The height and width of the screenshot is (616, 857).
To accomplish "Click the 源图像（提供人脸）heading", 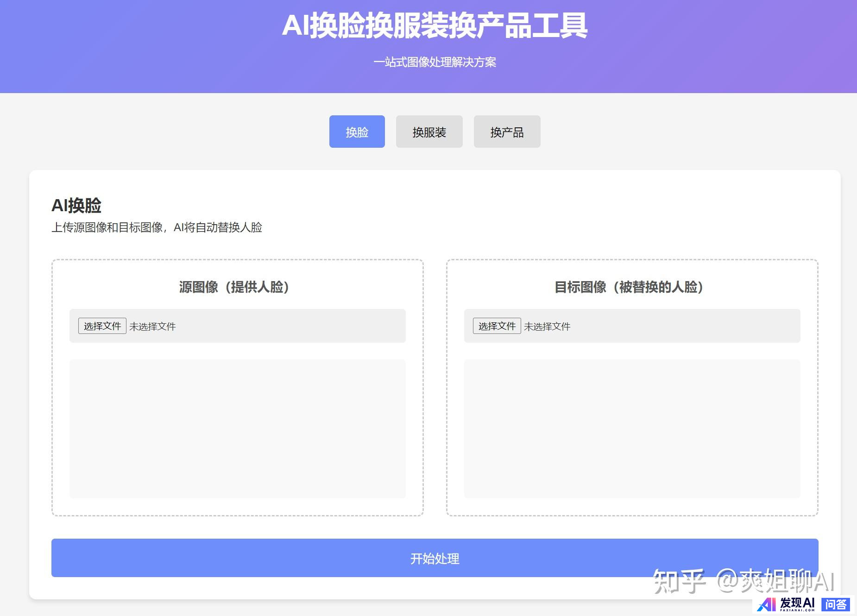I will coord(234,287).
